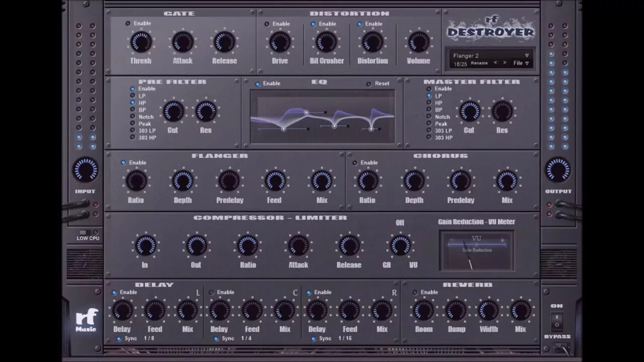Viewport: 644px width, 362px height.
Task: Toggle the Delay L Enable light
Action: coord(114,292)
